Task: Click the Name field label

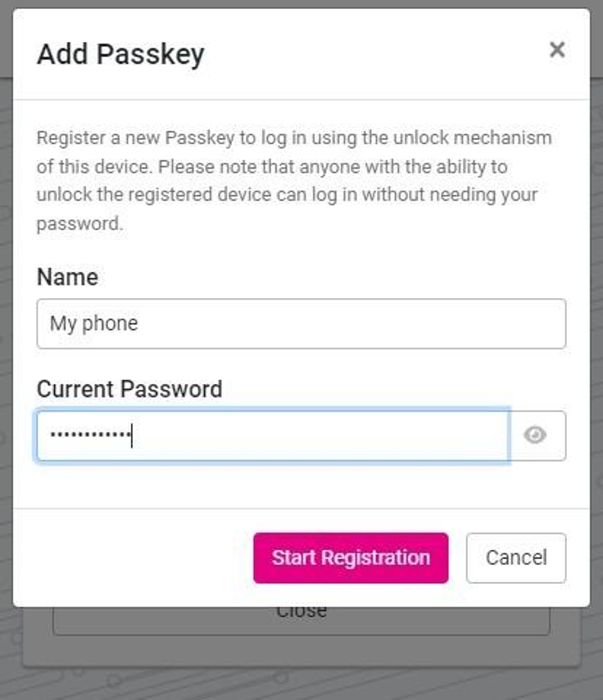Action: 67,278
